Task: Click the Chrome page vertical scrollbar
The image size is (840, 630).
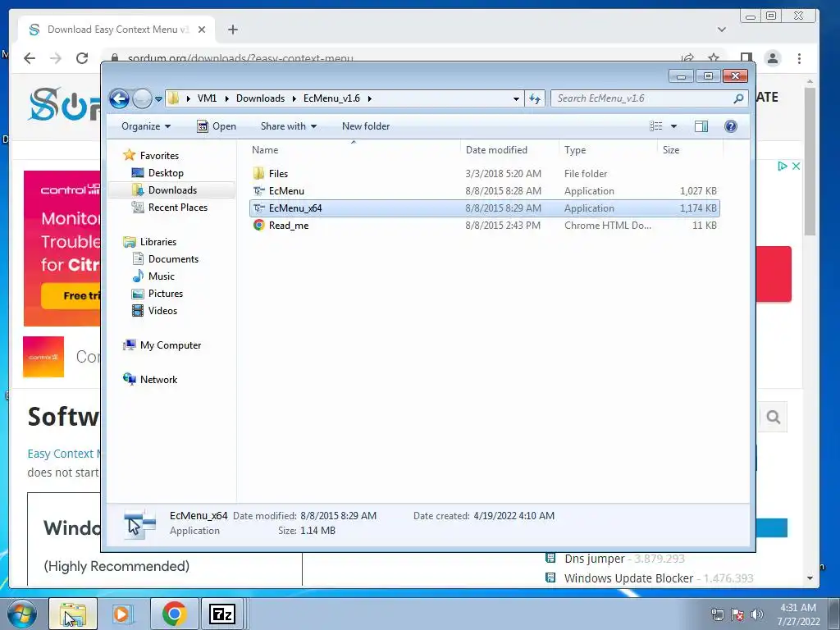Action: click(x=810, y=161)
